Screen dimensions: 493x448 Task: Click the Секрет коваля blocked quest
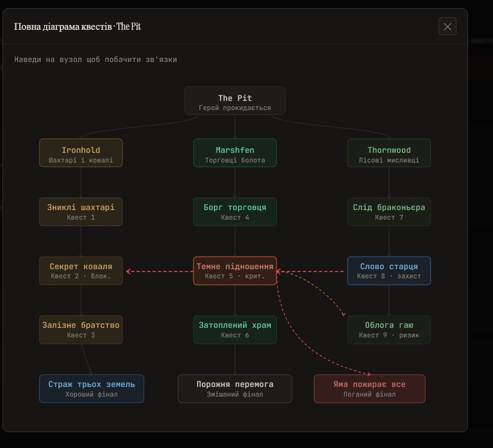[x=81, y=271]
